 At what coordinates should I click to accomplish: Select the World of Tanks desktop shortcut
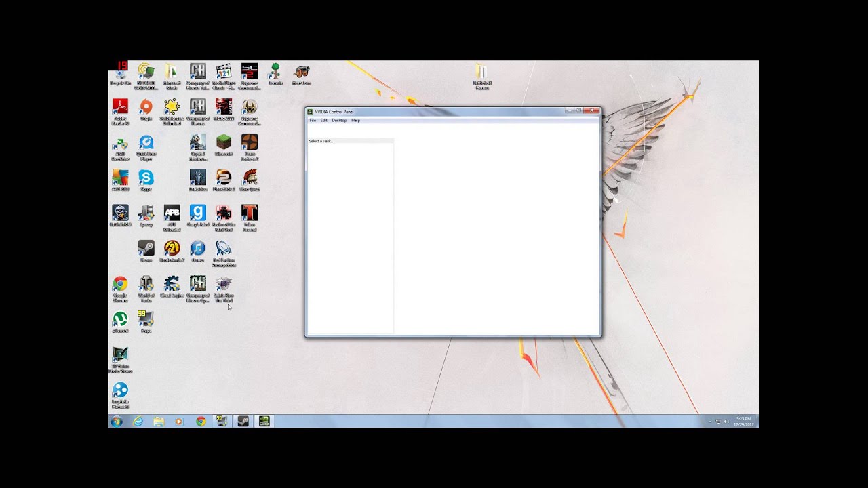[146, 289]
